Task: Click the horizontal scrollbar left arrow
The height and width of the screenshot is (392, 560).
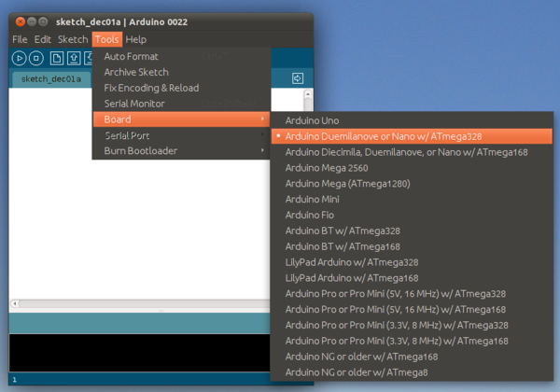Action: (x=15, y=303)
